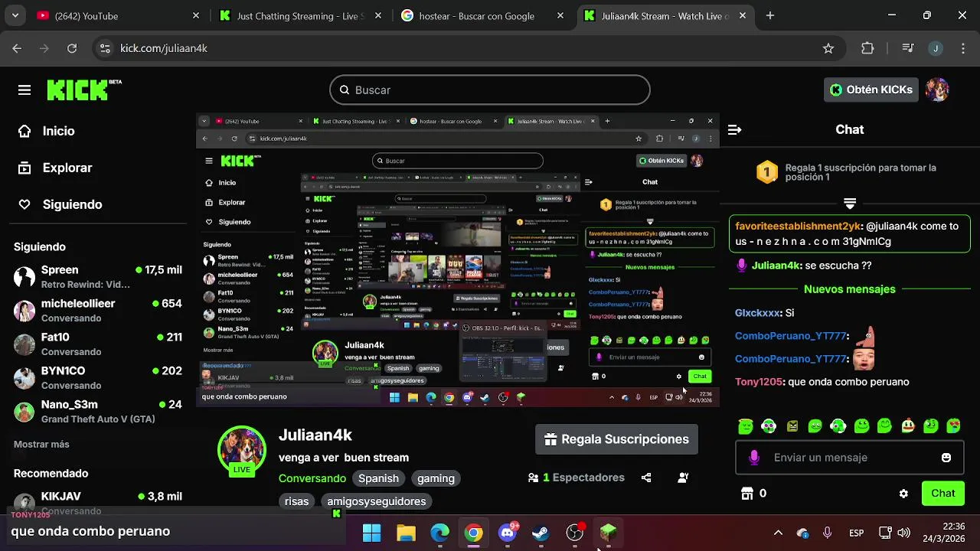Image resolution: width=980 pixels, height=551 pixels.
Task: Open a new Chrome tab
Action: coord(770,15)
